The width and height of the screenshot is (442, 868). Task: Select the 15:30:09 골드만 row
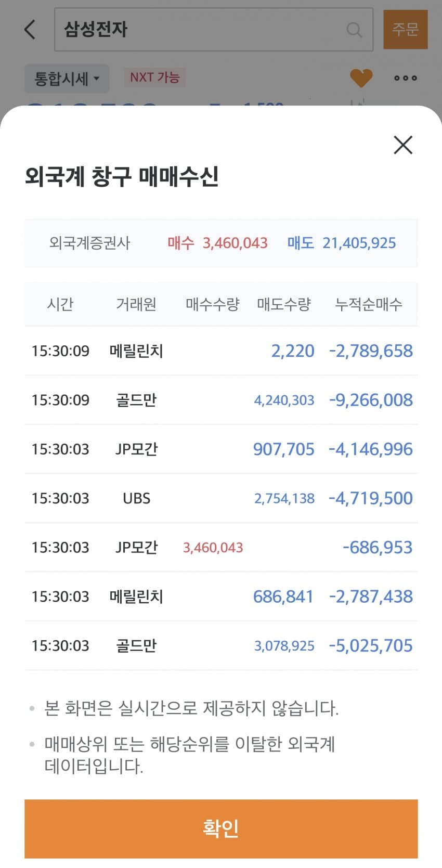[221, 400]
